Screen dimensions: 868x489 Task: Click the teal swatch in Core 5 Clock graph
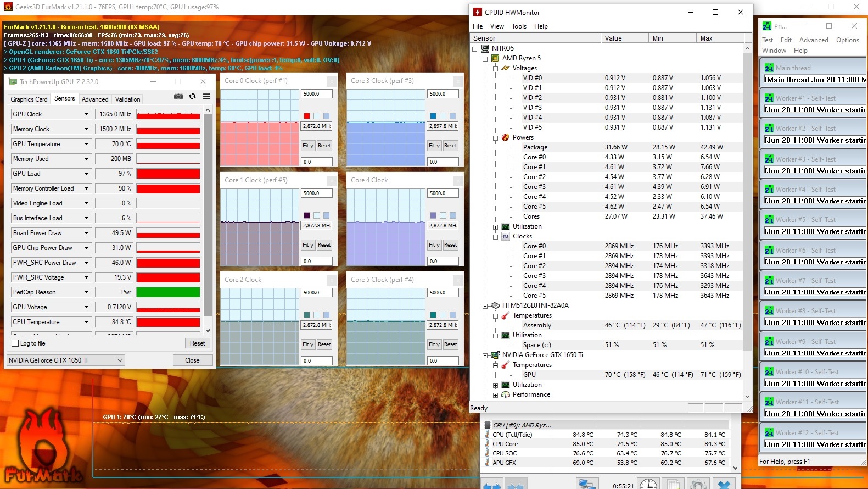[x=433, y=315]
